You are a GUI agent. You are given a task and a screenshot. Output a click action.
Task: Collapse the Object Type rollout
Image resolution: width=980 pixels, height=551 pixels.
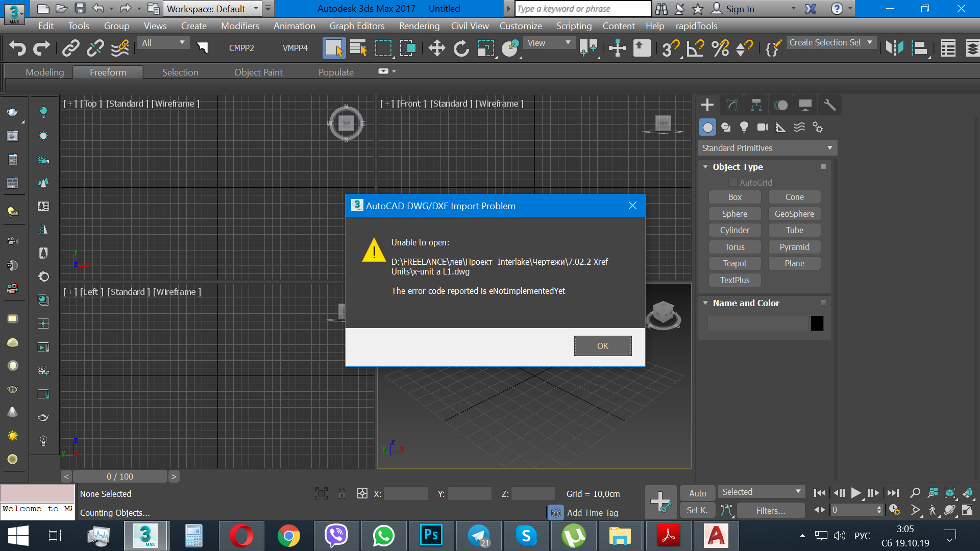coord(705,167)
